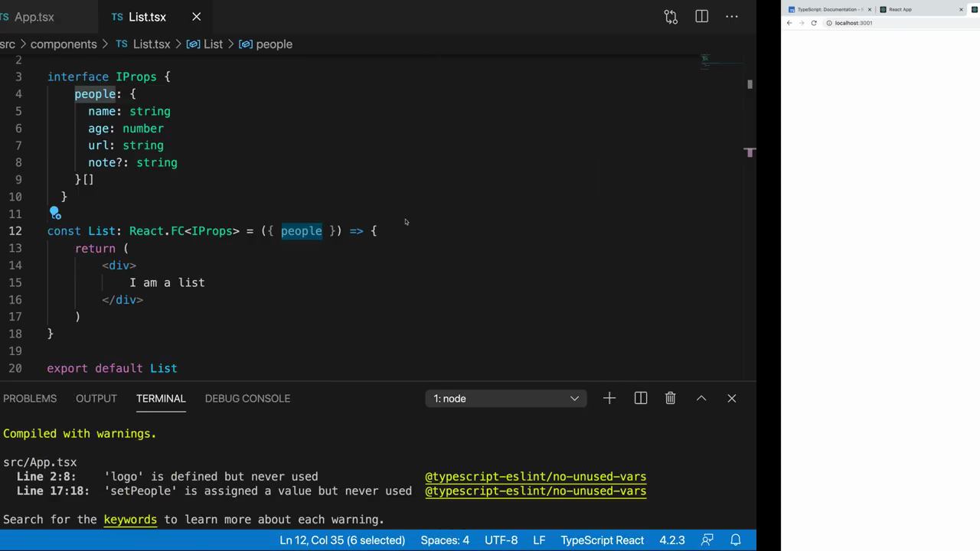This screenshot has height=551, width=980.
Task: Follow the 'keywords' link in the terminal
Action: (130, 520)
